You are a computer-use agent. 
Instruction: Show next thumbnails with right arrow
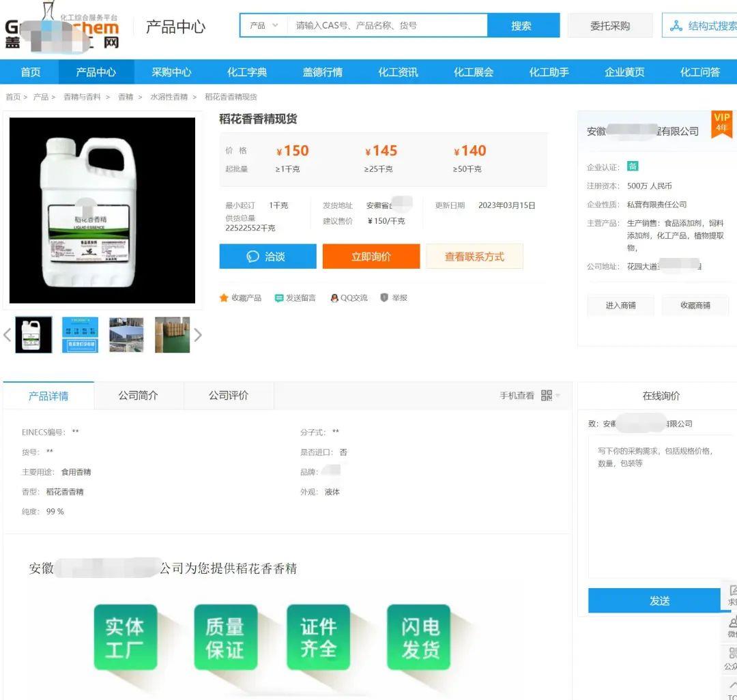(x=198, y=335)
